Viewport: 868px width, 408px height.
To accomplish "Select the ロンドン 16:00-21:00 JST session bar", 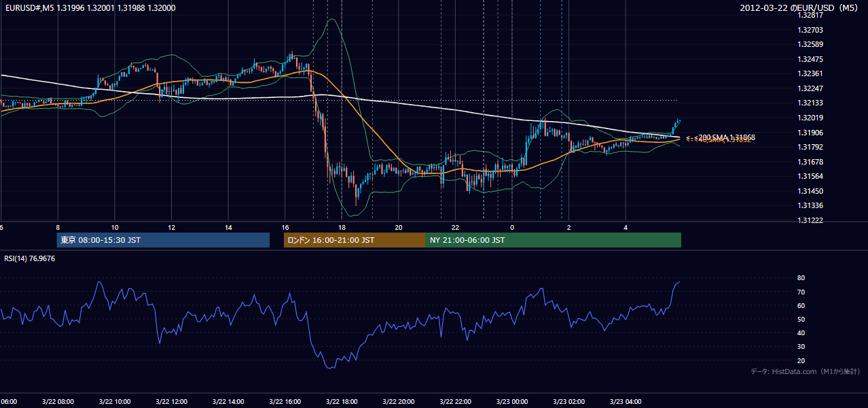I will [x=355, y=240].
